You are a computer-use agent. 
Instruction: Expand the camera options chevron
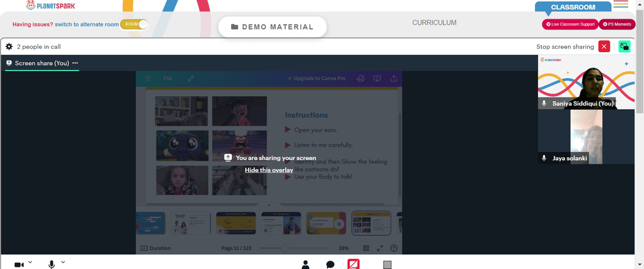30,262
